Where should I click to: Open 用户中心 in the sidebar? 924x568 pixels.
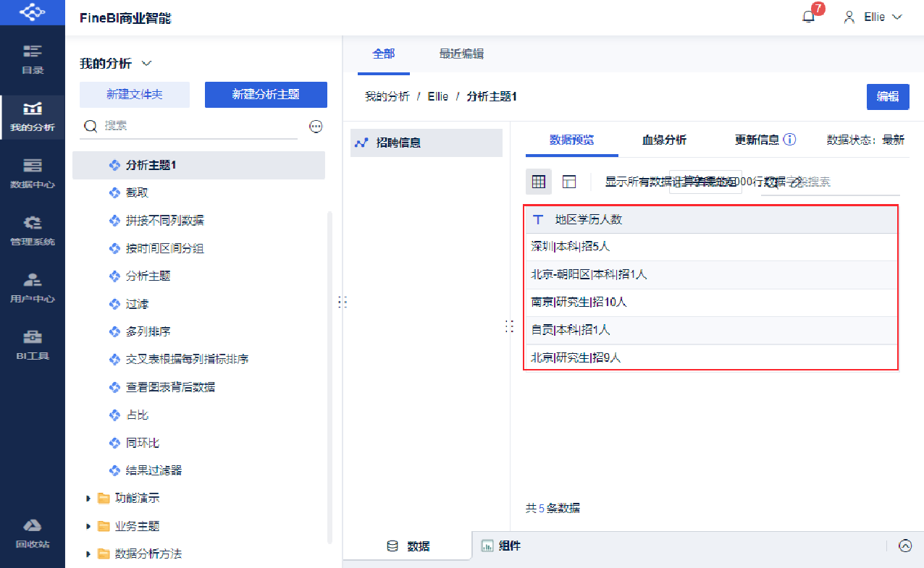coord(33,289)
